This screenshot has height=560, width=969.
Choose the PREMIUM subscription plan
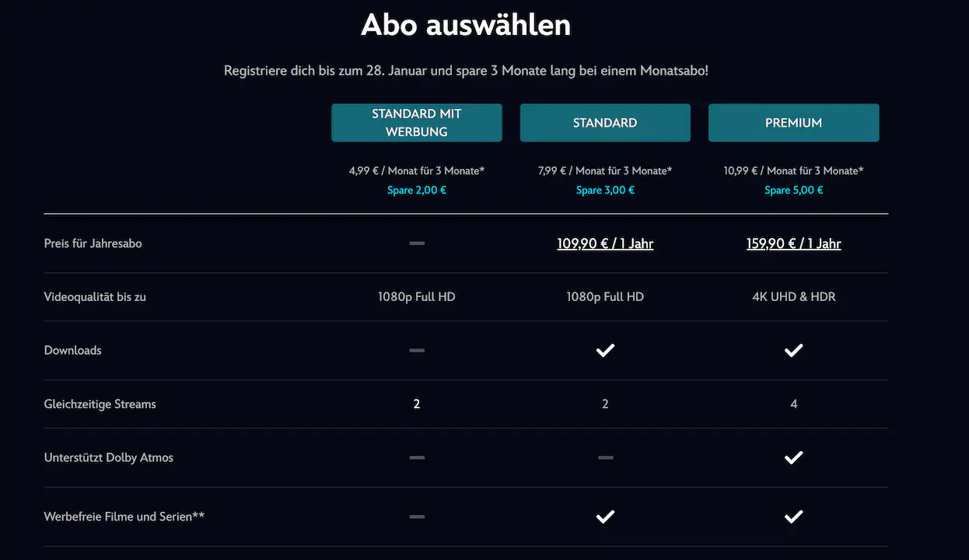[793, 122]
